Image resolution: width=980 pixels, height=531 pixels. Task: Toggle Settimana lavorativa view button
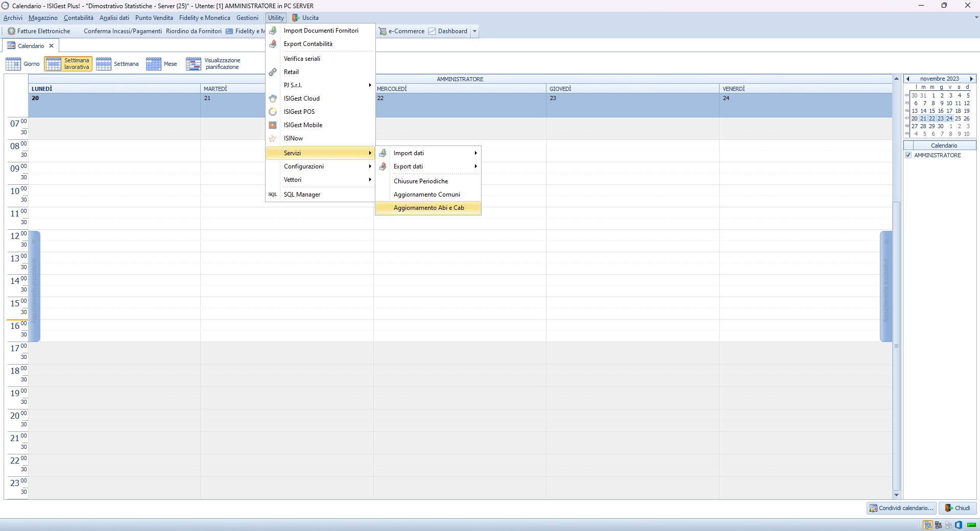(x=68, y=64)
